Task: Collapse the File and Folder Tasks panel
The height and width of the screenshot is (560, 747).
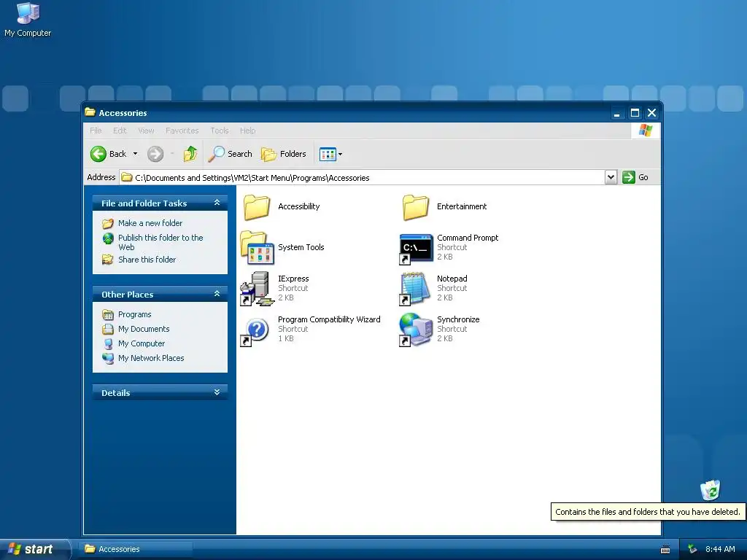Action: coord(217,203)
